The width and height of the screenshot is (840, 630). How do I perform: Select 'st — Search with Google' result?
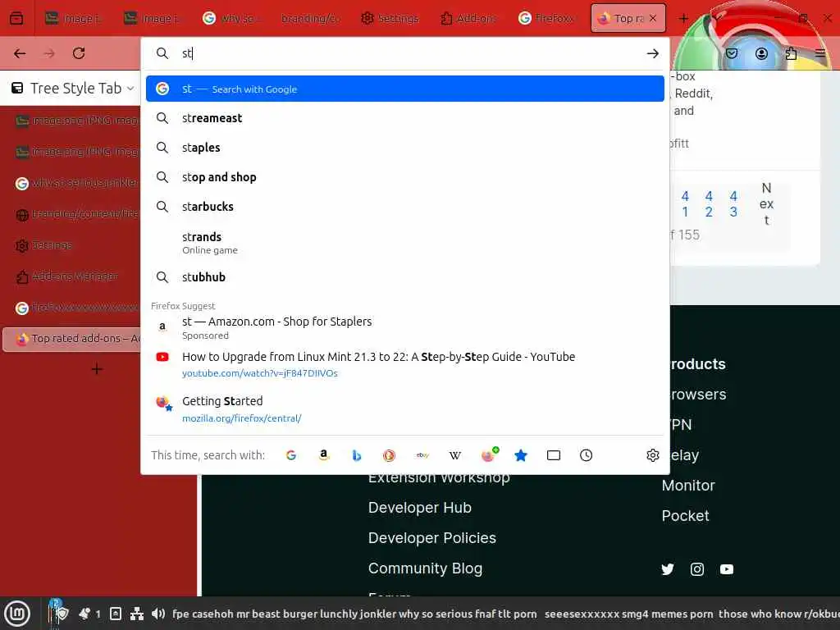(405, 89)
